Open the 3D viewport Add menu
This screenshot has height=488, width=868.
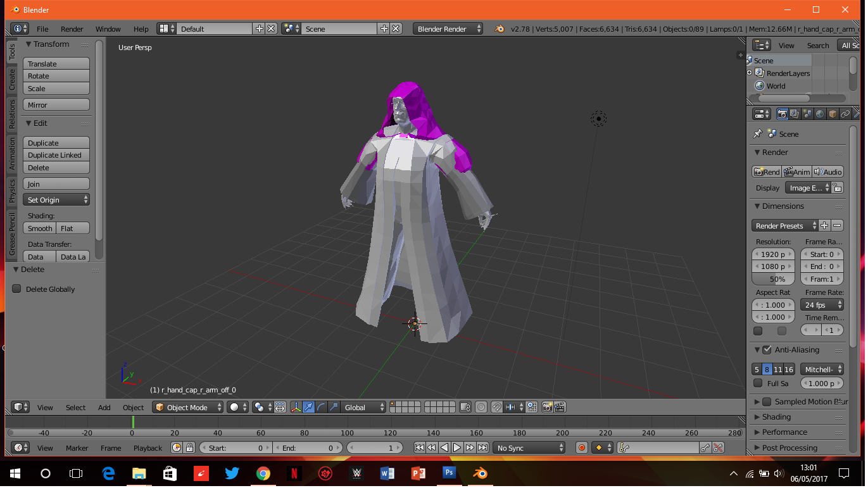click(x=104, y=408)
